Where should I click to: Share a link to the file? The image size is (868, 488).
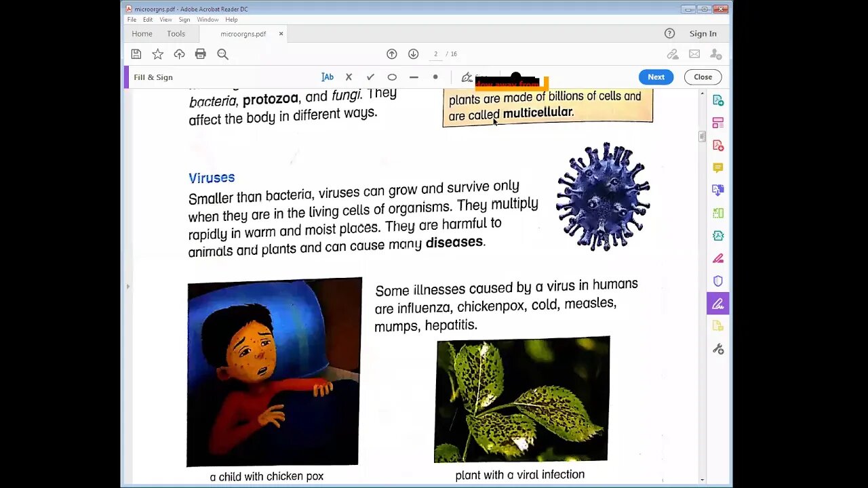[x=673, y=54]
